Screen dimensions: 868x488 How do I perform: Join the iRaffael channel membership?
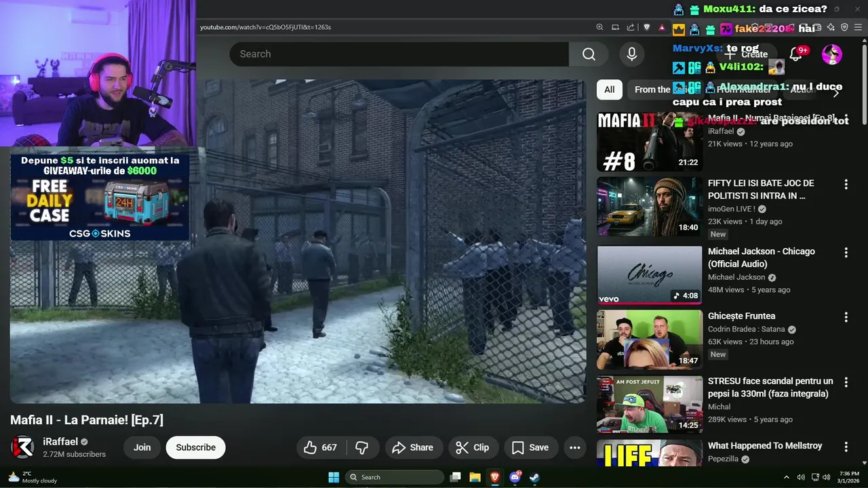pyautogui.click(x=142, y=447)
